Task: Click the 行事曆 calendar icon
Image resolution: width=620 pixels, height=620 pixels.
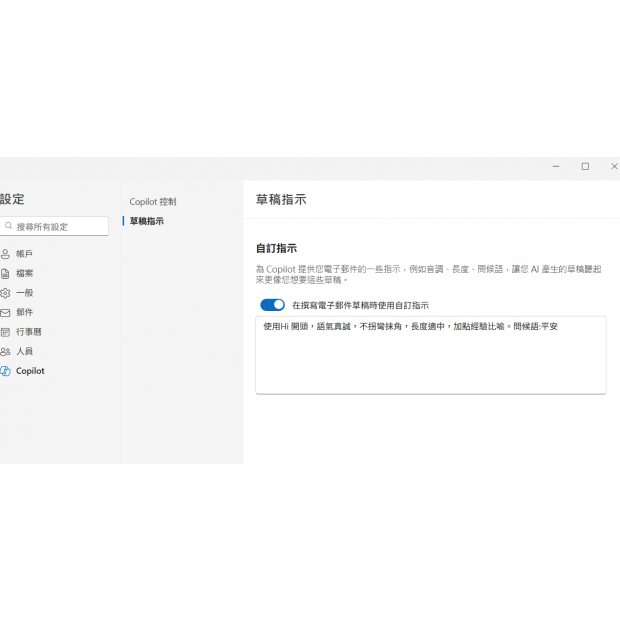Action: coord(5,332)
